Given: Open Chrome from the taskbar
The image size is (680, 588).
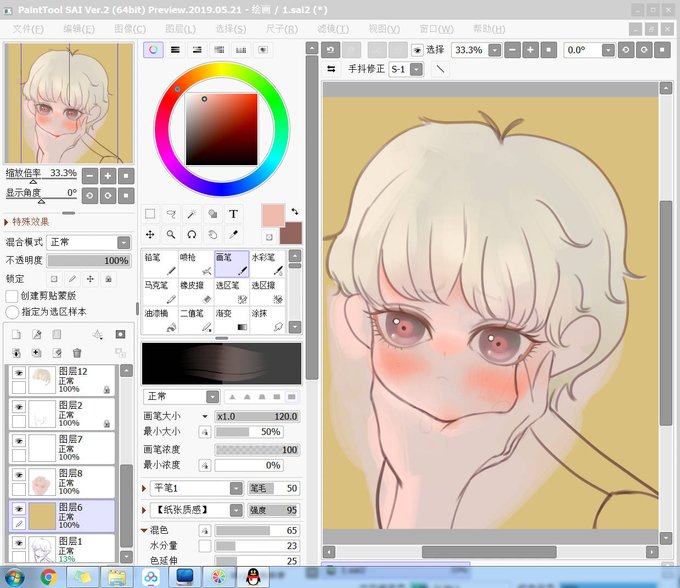Looking at the screenshot, I should 48,577.
